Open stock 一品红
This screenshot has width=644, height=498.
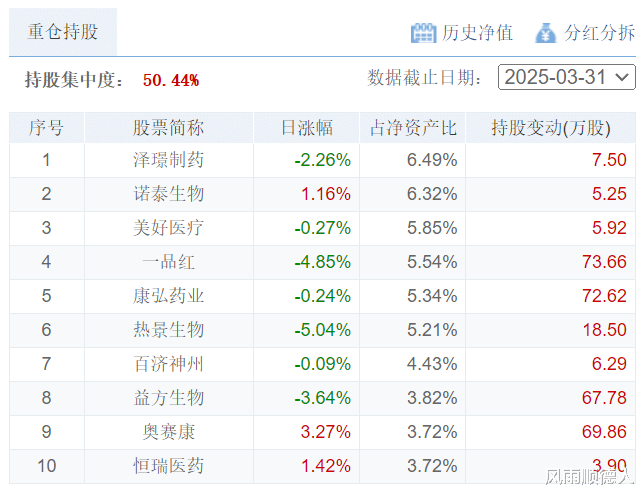point(168,262)
